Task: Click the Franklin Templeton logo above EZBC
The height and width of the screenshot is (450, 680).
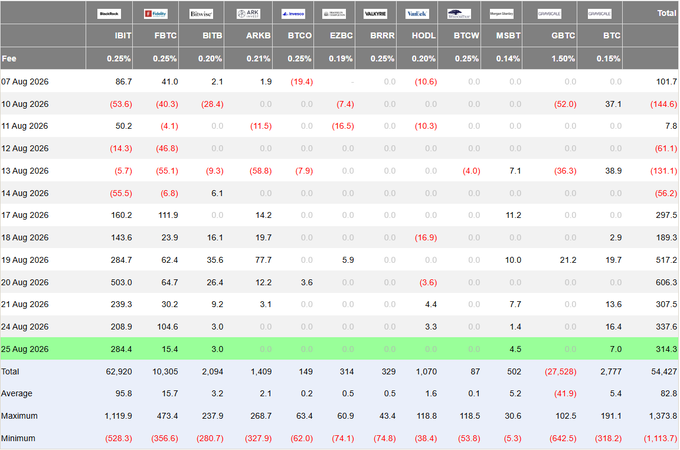Action: pos(334,14)
